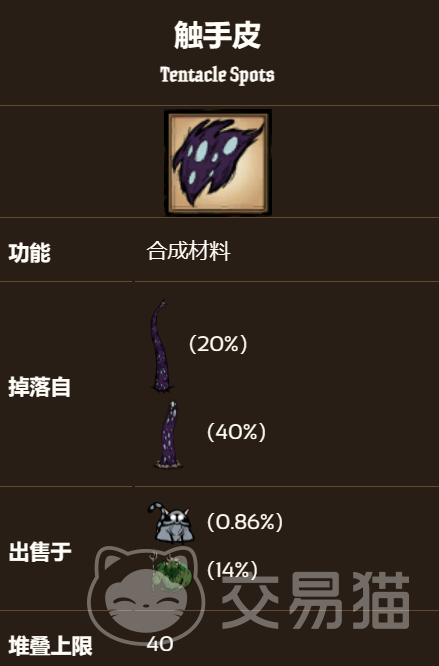Click the 堆叠上限 row label
This screenshot has height=666, width=439.
[51, 646]
